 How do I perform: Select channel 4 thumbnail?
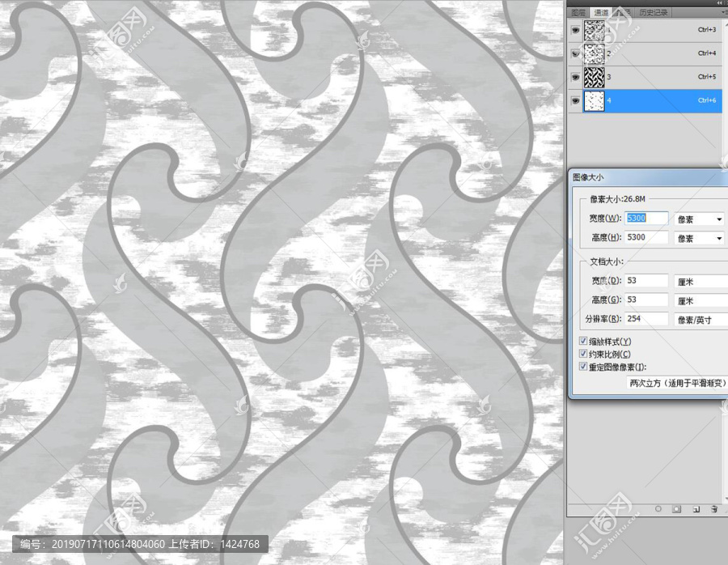click(594, 101)
